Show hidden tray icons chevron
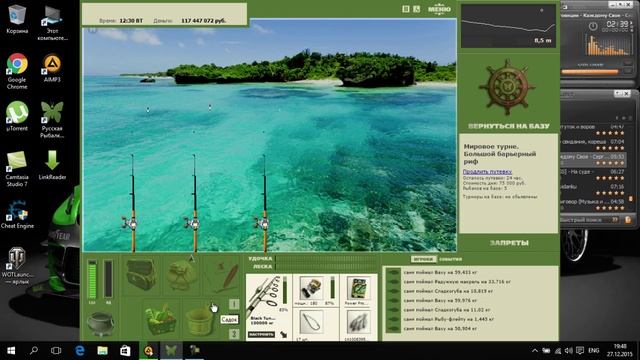This screenshot has width=640, height=360. point(534,351)
